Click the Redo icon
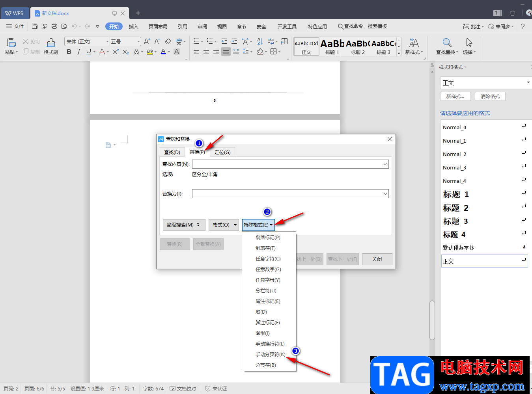This screenshot has height=394, width=532. 87,26
